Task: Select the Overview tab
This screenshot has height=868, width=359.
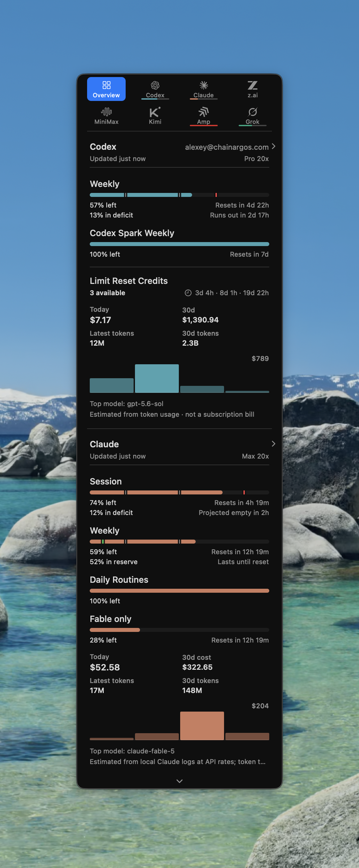Action: pyautogui.click(x=106, y=89)
